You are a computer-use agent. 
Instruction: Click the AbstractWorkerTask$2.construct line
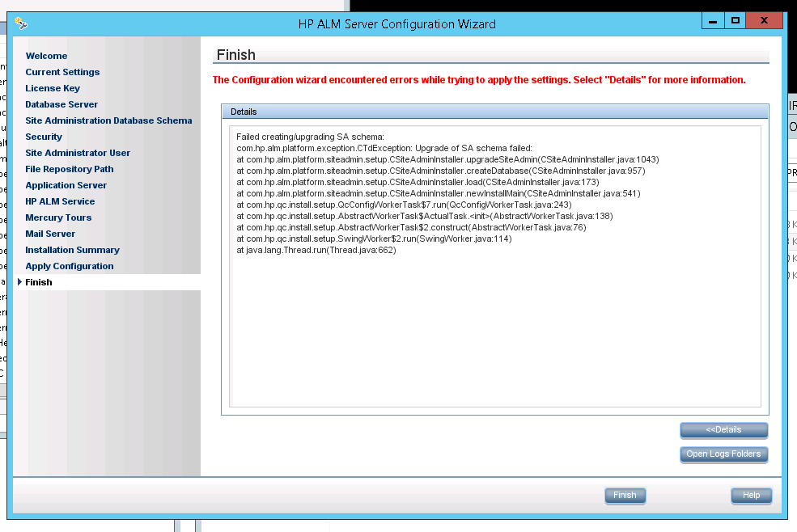411,228
